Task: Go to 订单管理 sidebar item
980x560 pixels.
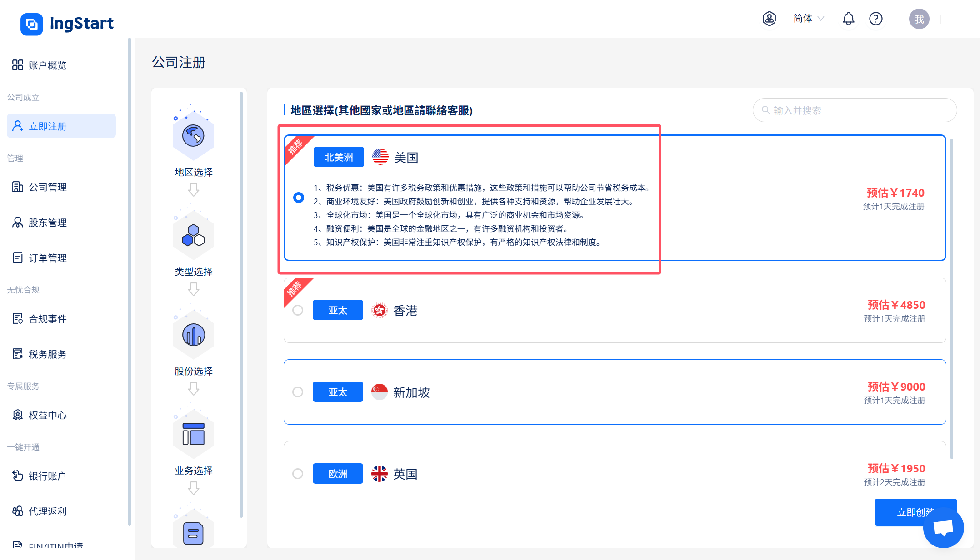Action: click(48, 258)
